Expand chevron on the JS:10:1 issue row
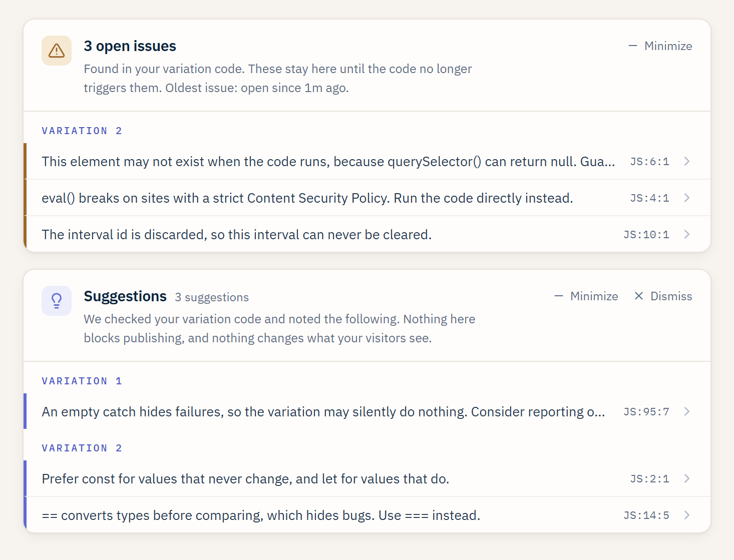734x560 pixels. (x=687, y=234)
